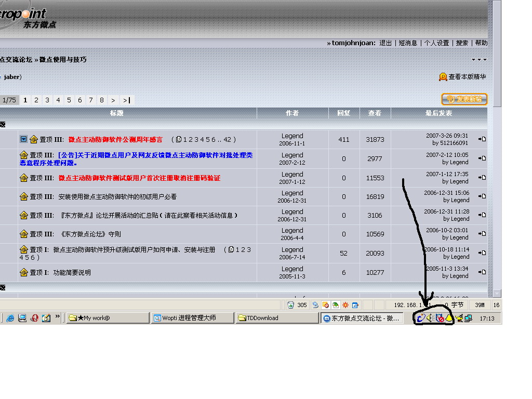Jump to last post dated 2005-11-3 13:34

point(482,272)
